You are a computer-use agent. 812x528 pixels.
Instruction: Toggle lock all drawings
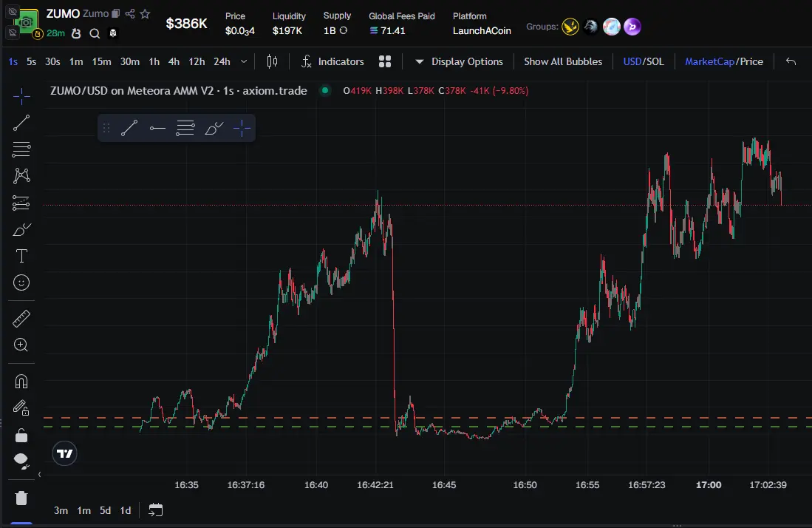(x=21, y=435)
